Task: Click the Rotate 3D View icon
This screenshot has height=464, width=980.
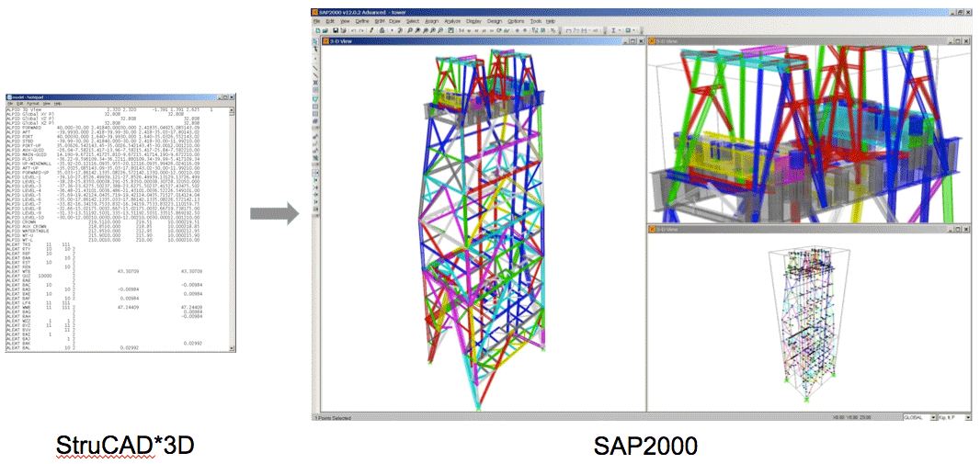Action: tap(498, 30)
